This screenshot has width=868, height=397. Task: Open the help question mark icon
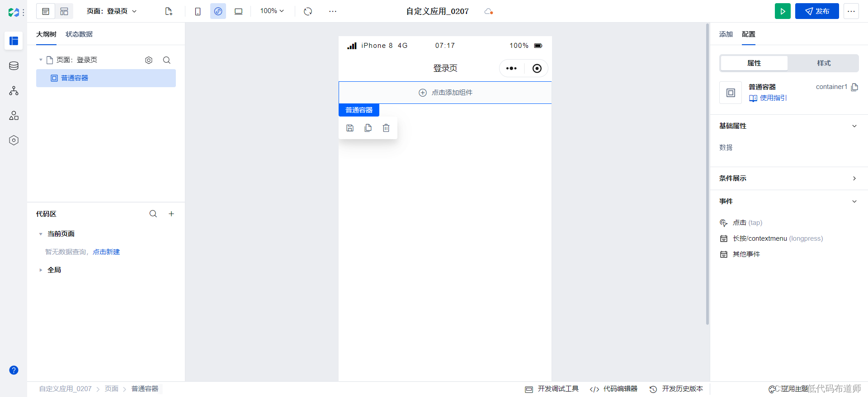[x=14, y=370]
